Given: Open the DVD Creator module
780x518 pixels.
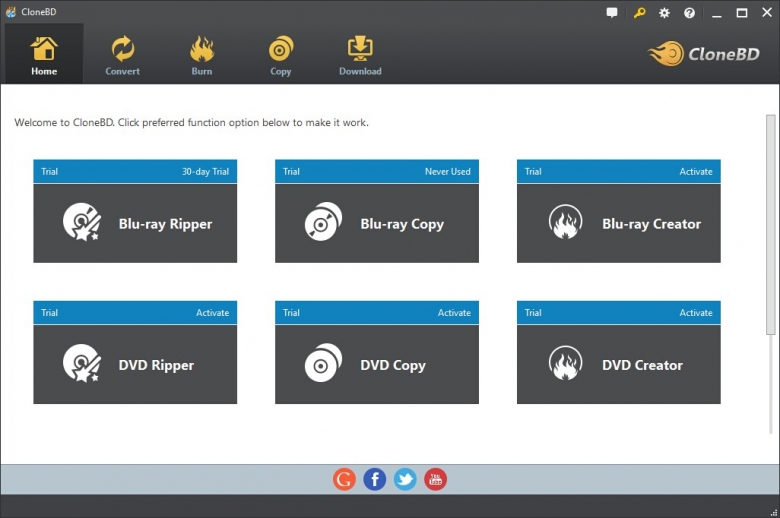Looking at the screenshot, I should tap(618, 365).
